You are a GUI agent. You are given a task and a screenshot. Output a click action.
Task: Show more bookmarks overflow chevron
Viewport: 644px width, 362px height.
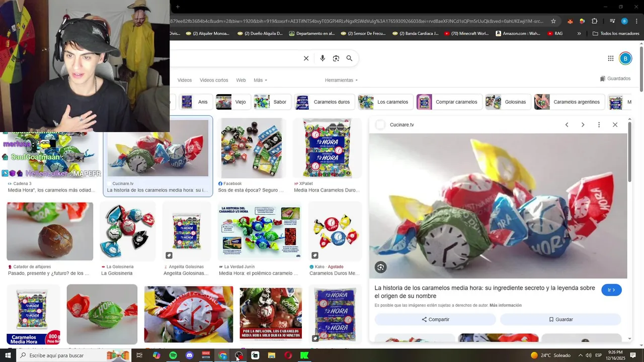(x=579, y=34)
